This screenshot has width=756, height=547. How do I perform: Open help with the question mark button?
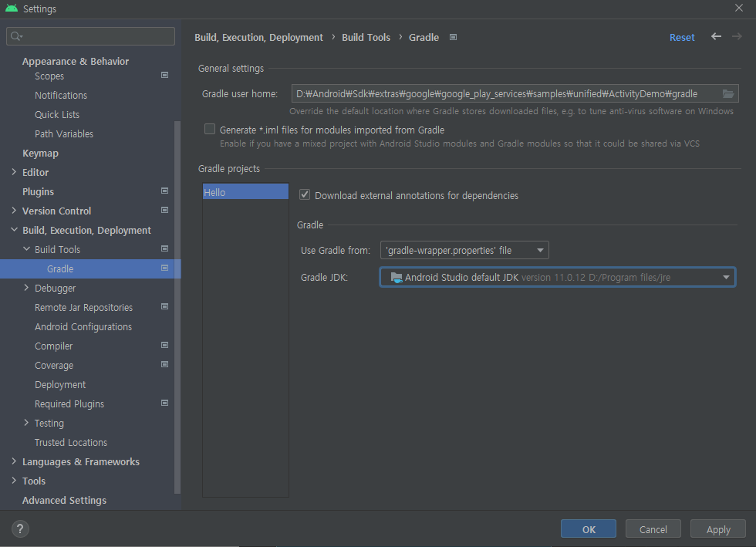click(x=20, y=528)
